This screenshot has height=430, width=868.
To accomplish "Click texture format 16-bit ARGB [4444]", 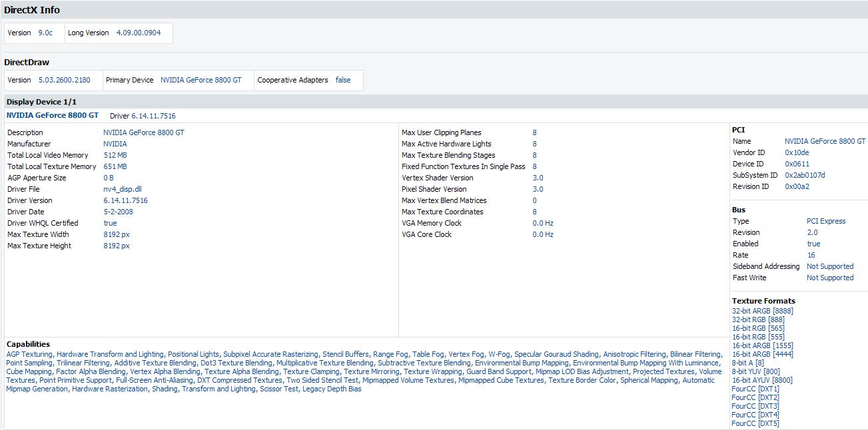I will point(762,354).
